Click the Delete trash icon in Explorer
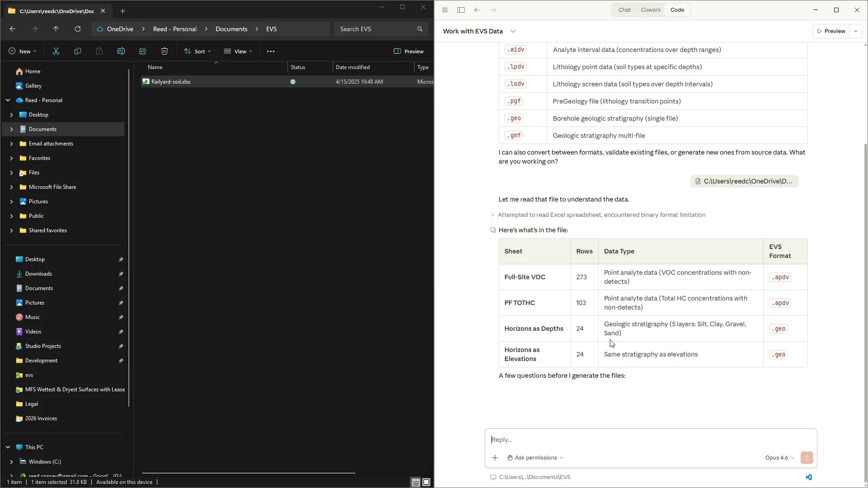 pyautogui.click(x=165, y=52)
